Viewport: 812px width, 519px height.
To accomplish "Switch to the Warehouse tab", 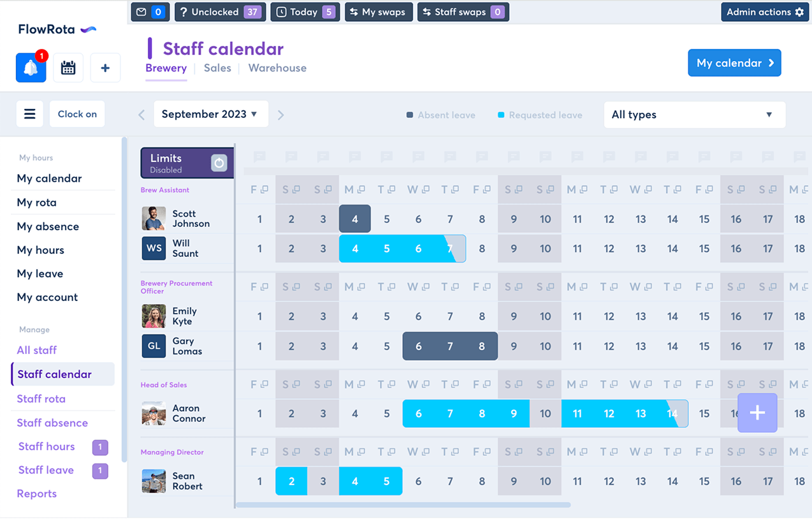I will click(x=277, y=68).
